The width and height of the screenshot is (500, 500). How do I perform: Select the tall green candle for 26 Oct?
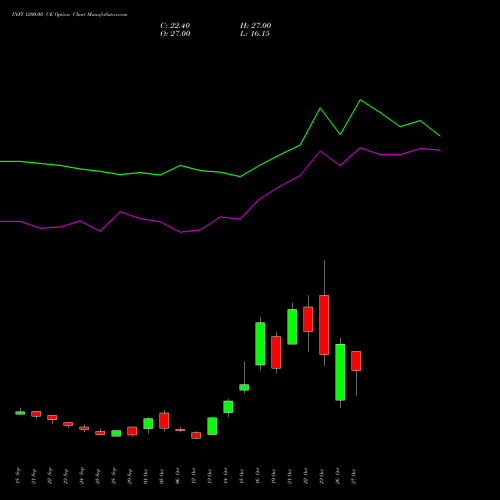point(340,372)
